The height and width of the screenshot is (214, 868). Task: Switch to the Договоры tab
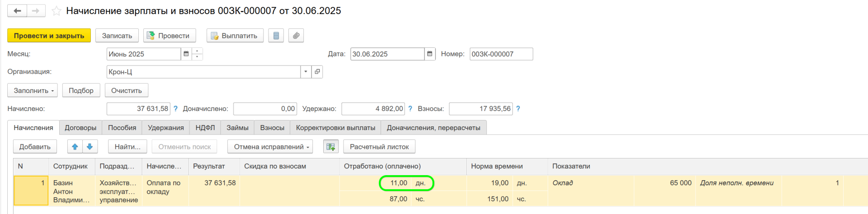[80, 128]
